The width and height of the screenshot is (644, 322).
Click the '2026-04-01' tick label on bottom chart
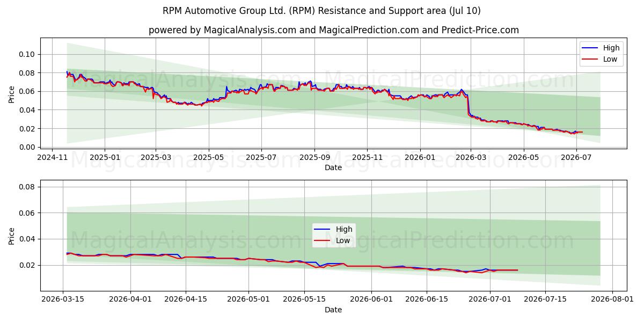pos(130,299)
